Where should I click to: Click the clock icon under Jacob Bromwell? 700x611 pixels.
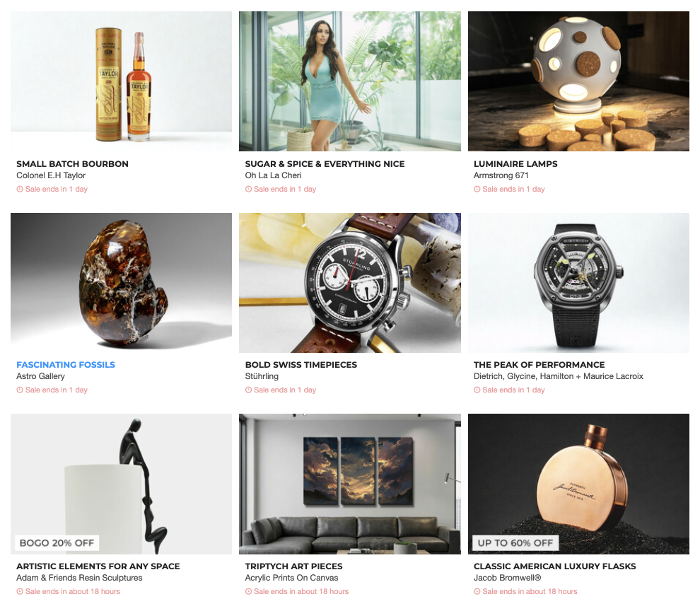coord(477,591)
